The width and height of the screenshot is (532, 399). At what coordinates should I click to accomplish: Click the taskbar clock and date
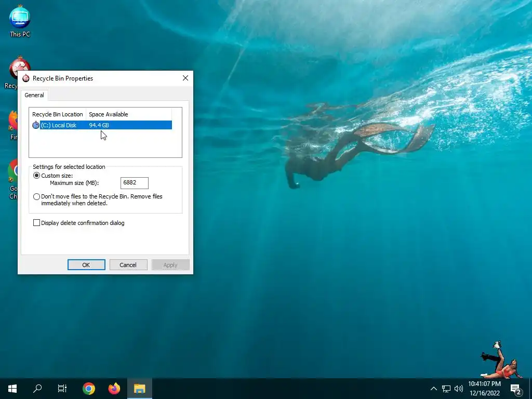(x=485, y=389)
